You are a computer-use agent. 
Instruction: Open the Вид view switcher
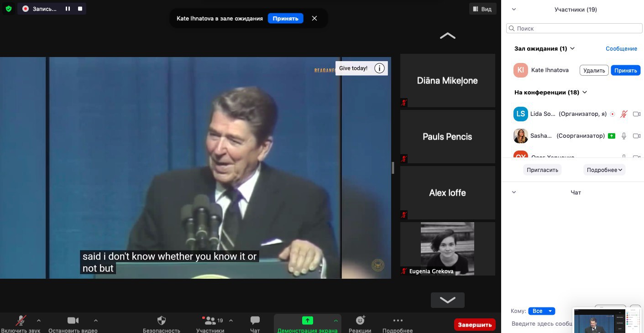482,9
